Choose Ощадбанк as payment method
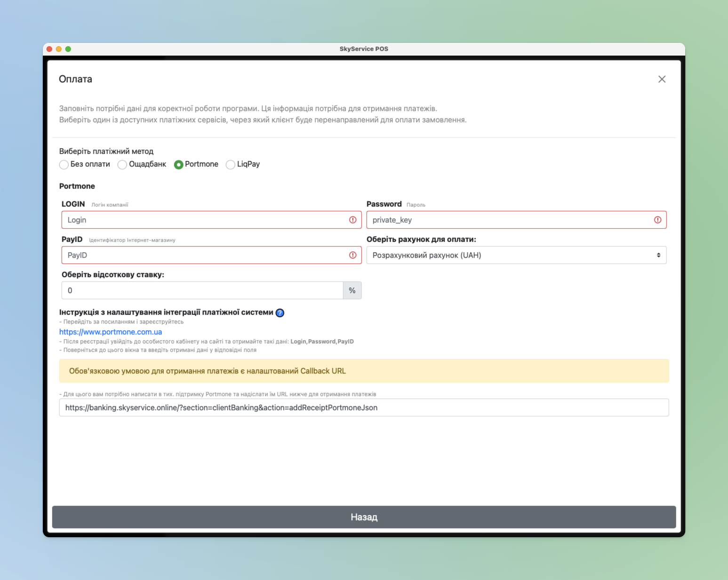The height and width of the screenshot is (580, 728). tap(122, 165)
